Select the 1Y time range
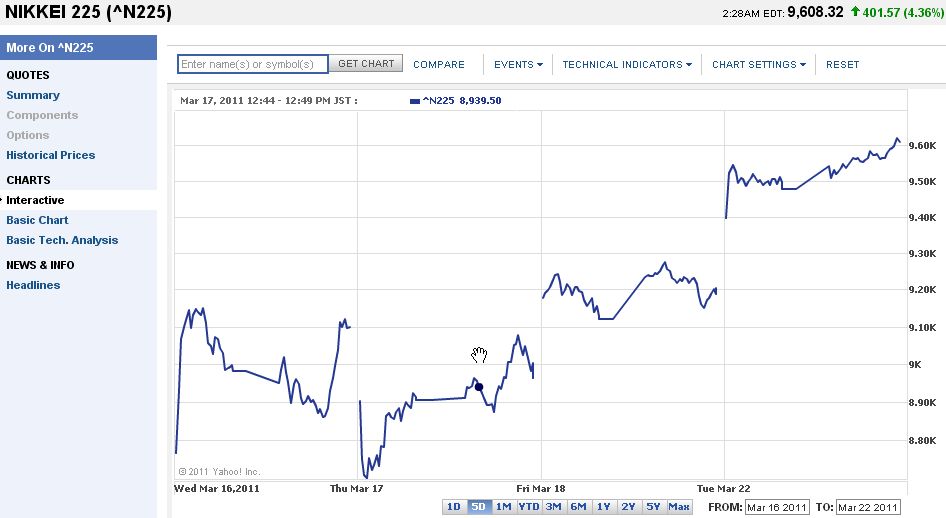 click(603, 507)
